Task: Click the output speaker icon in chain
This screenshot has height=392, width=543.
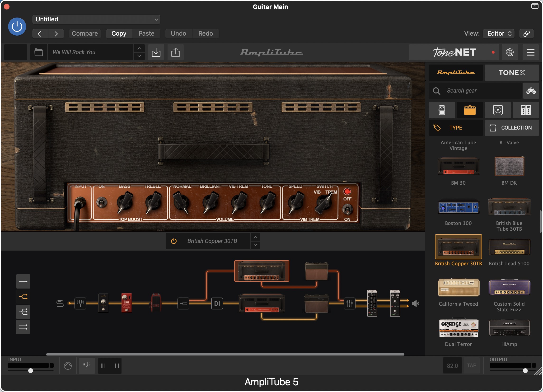Action: (x=415, y=303)
